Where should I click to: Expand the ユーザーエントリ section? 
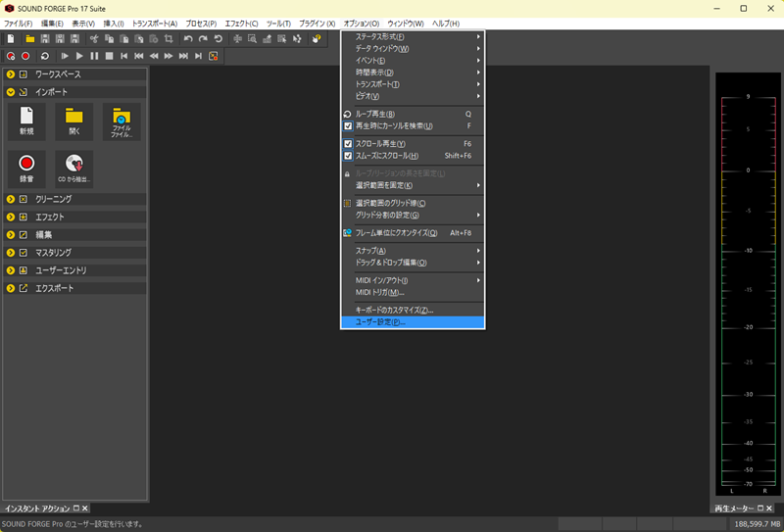75,270
